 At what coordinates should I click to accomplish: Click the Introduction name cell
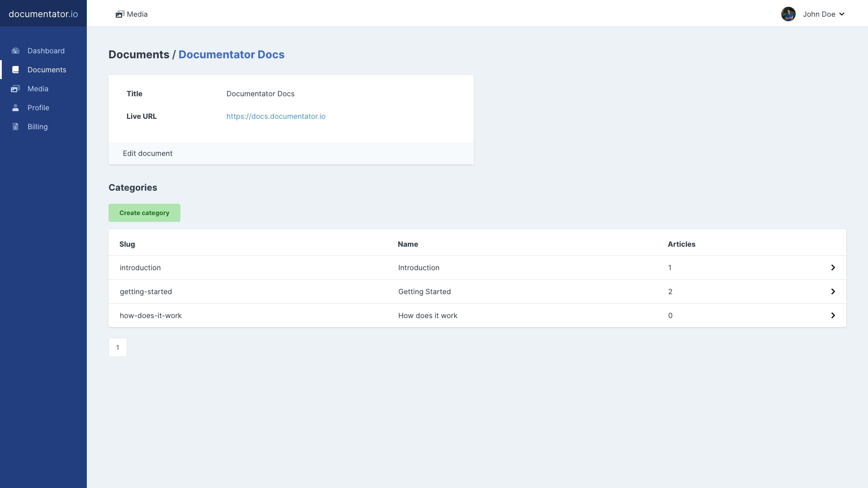419,268
